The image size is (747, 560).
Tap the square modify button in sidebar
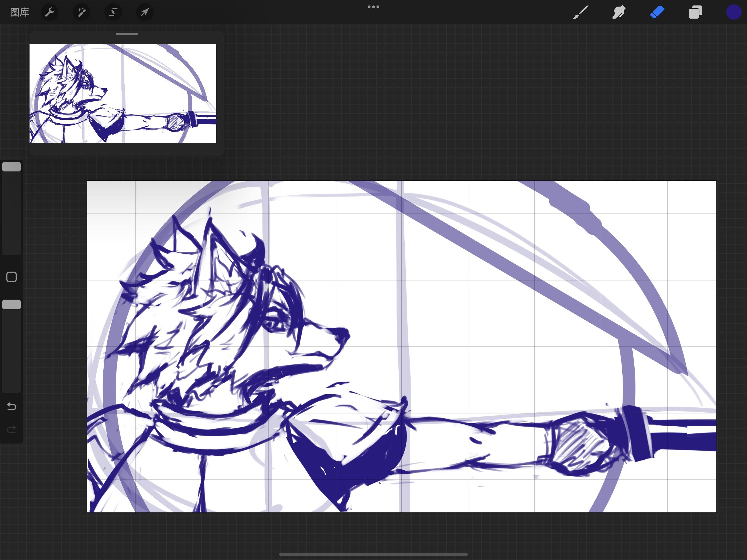click(11, 277)
